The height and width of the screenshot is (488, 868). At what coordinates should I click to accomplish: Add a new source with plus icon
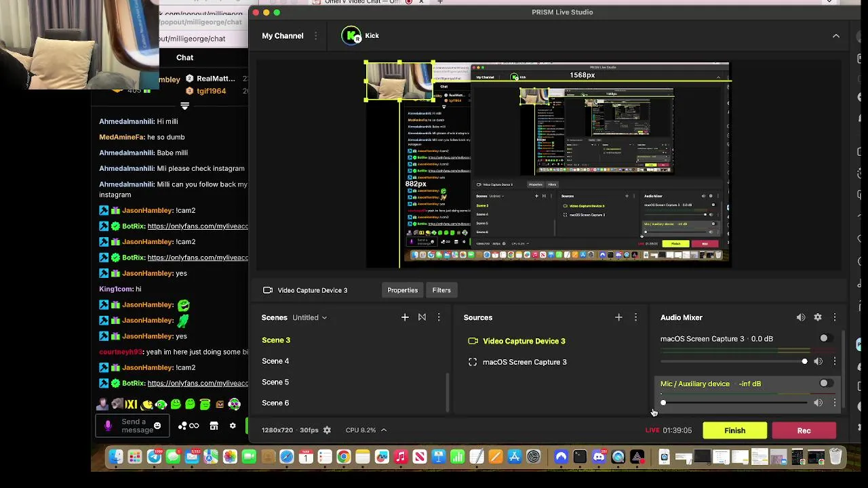pyautogui.click(x=618, y=317)
